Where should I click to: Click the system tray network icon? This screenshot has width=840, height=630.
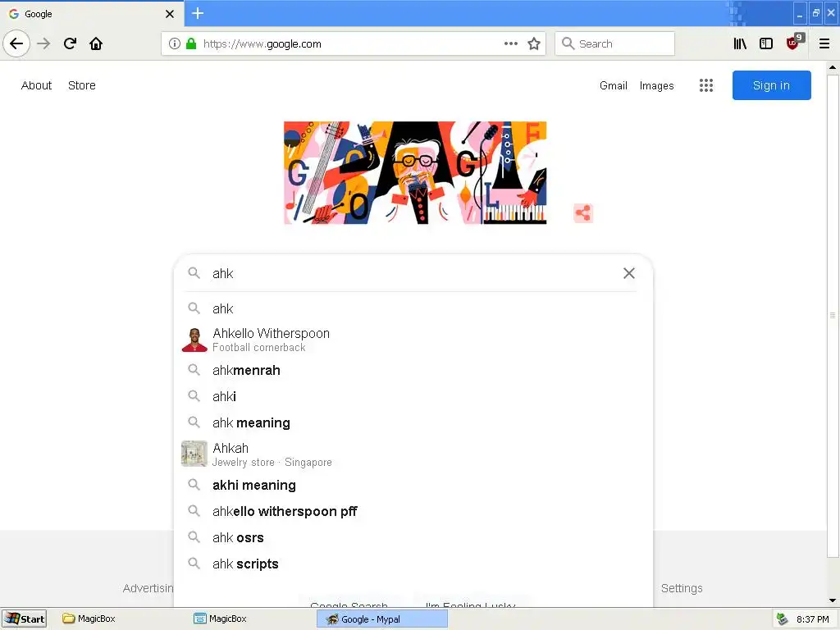click(782, 619)
